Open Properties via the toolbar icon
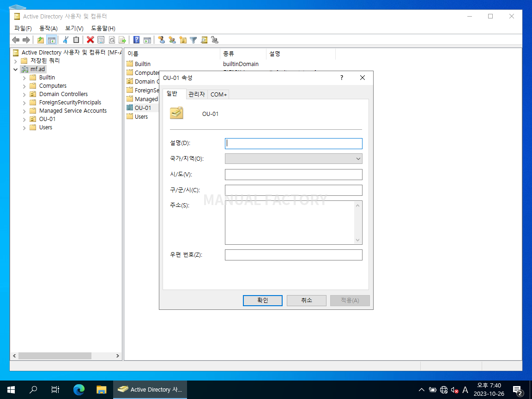 coord(101,40)
